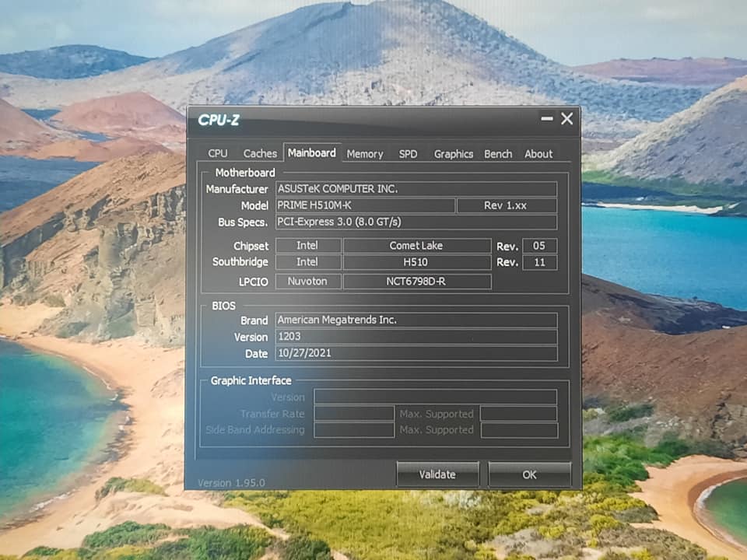Select the PRIME H510M-K model value
Image resolution: width=747 pixels, height=560 pixels.
tap(365, 205)
